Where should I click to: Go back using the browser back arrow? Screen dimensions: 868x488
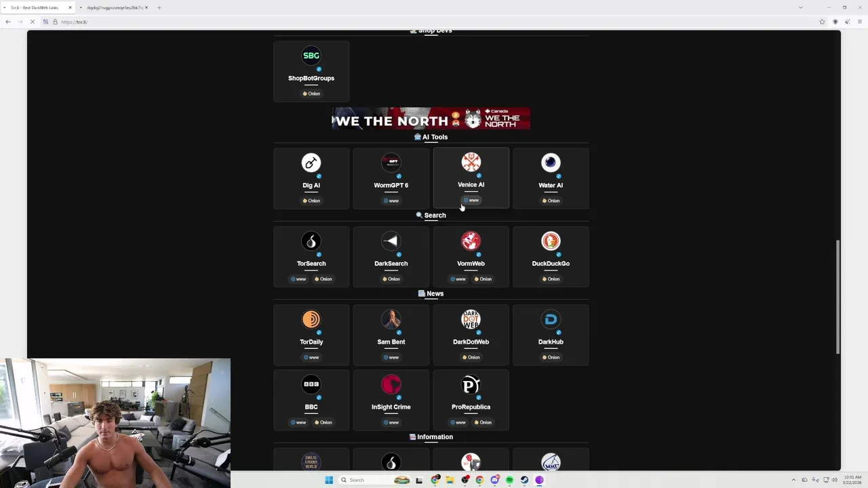coord(7,22)
